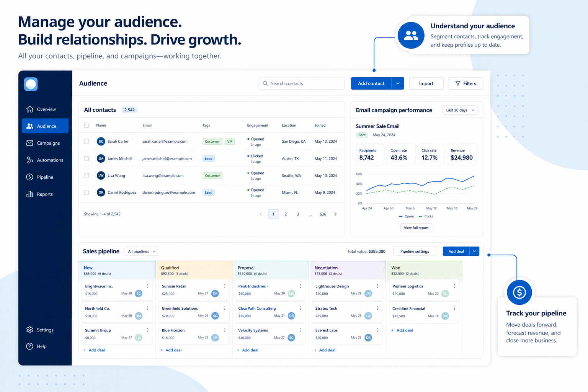
Task: Add deal in the Proposal column
Action: 247,350
